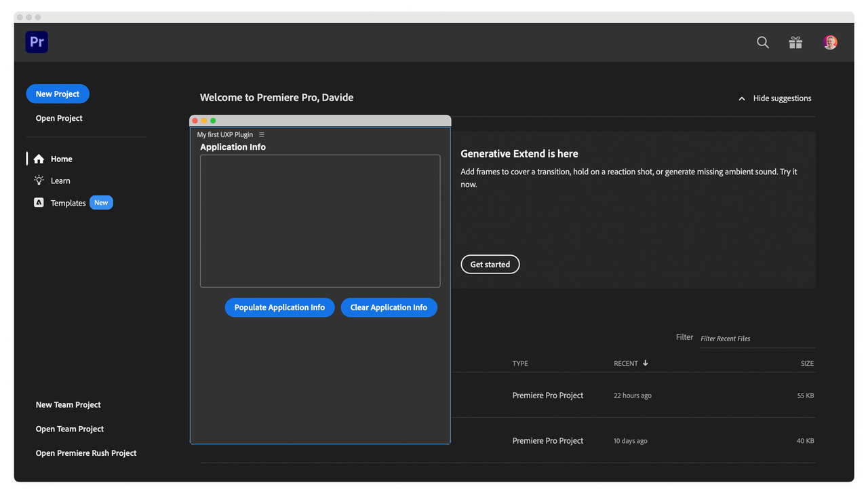
Task: Switch to the Templates section
Action: click(x=68, y=202)
